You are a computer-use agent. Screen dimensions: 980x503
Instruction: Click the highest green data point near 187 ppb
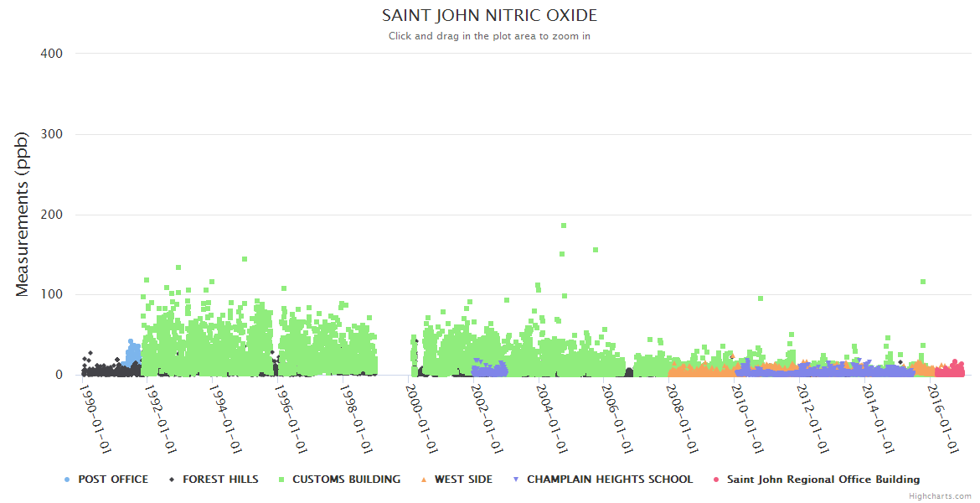(x=564, y=226)
